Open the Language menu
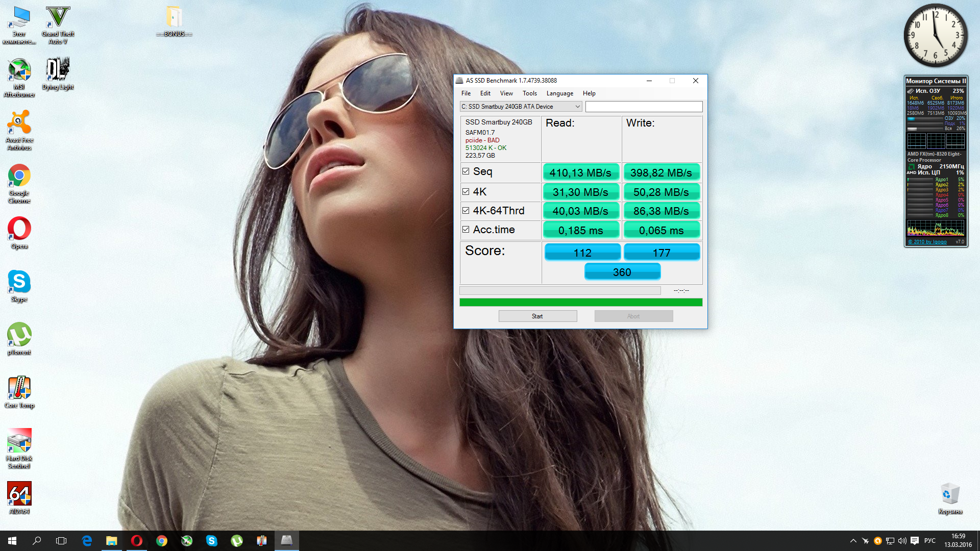This screenshot has width=980, height=551. (x=559, y=93)
